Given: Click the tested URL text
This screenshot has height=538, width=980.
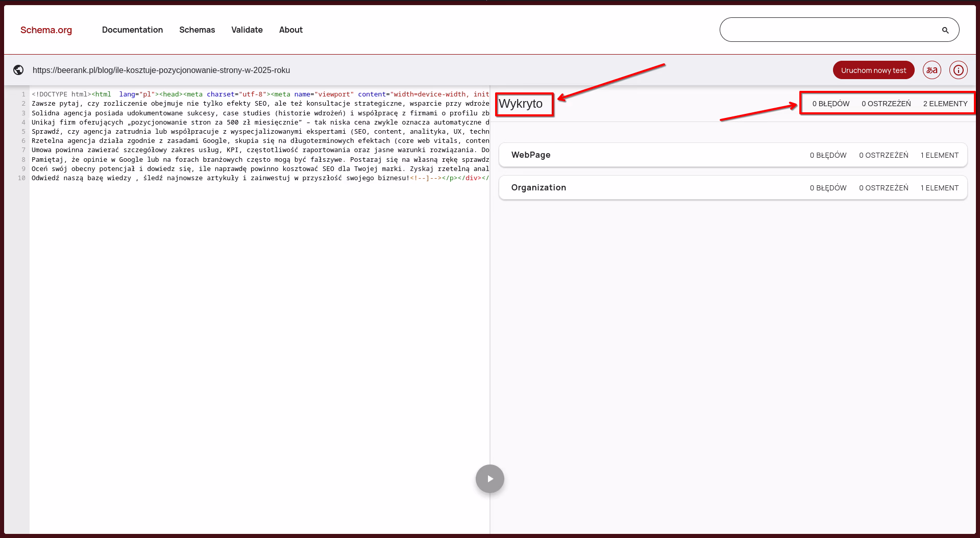Looking at the screenshot, I should [161, 70].
